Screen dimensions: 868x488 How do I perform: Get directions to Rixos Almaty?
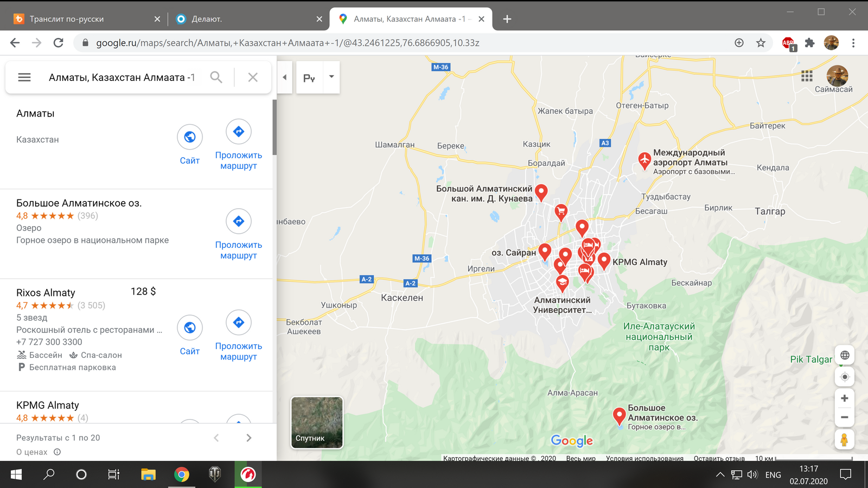point(239,323)
